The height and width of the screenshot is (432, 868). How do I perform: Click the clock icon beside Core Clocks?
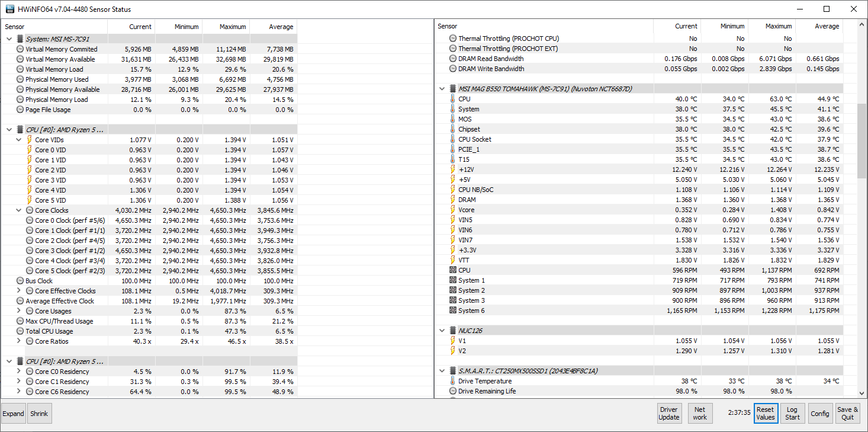(30, 210)
